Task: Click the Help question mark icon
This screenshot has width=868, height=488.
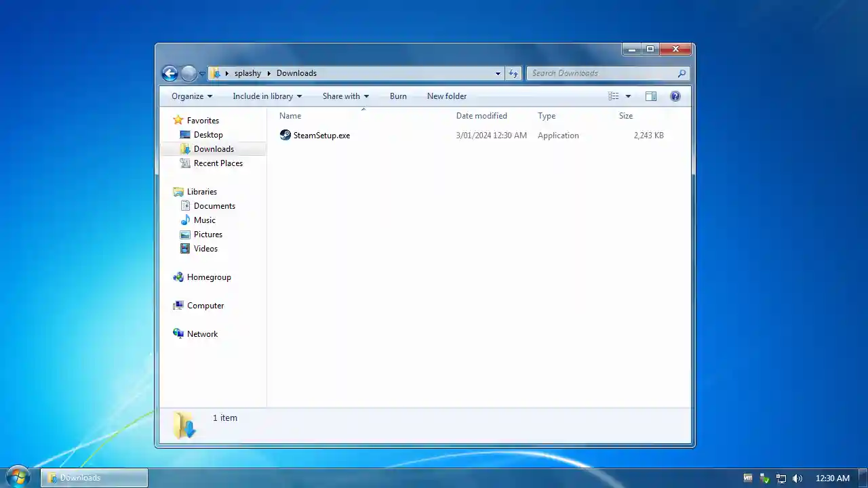Action: pyautogui.click(x=675, y=96)
